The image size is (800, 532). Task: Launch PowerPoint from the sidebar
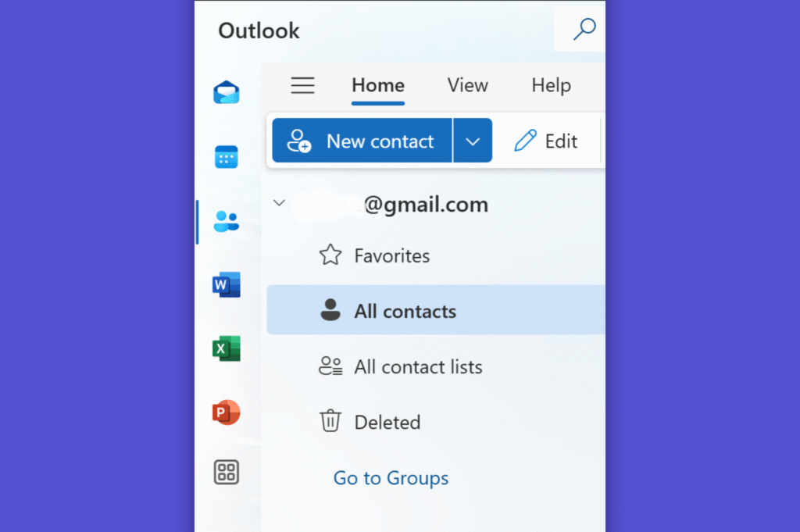click(x=227, y=412)
